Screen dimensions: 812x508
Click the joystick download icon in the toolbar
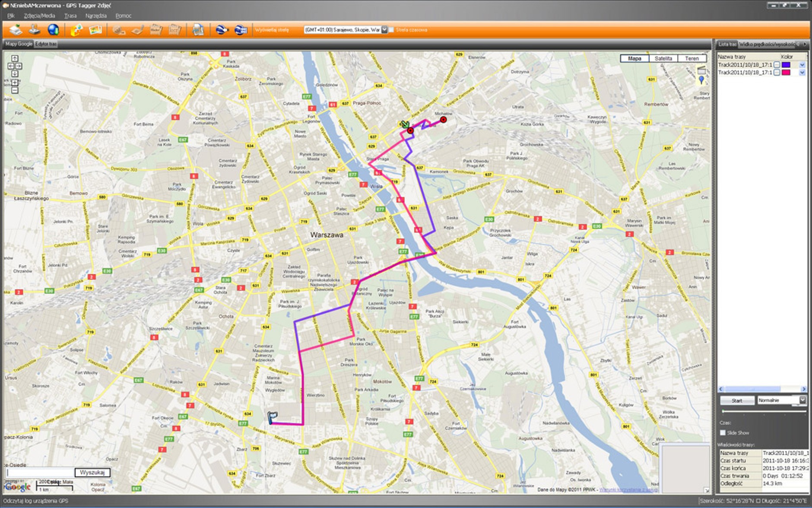click(x=35, y=30)
